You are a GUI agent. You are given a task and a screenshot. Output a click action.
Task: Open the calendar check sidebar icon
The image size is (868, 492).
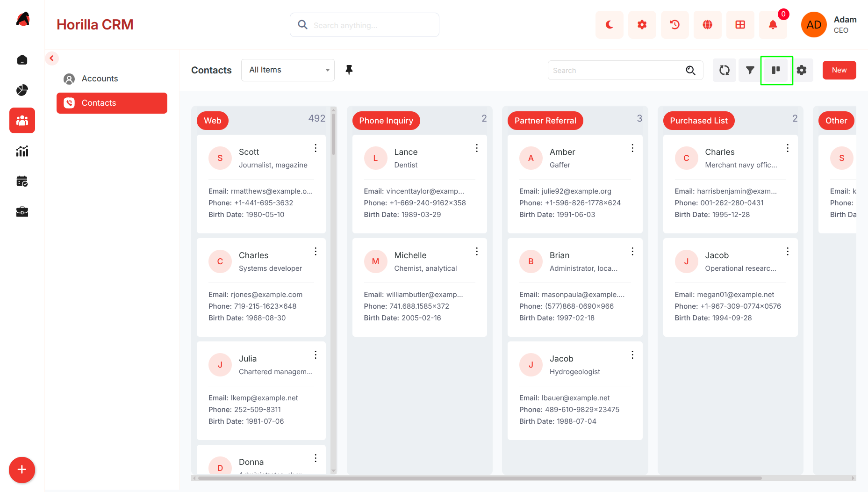[22, 181]
